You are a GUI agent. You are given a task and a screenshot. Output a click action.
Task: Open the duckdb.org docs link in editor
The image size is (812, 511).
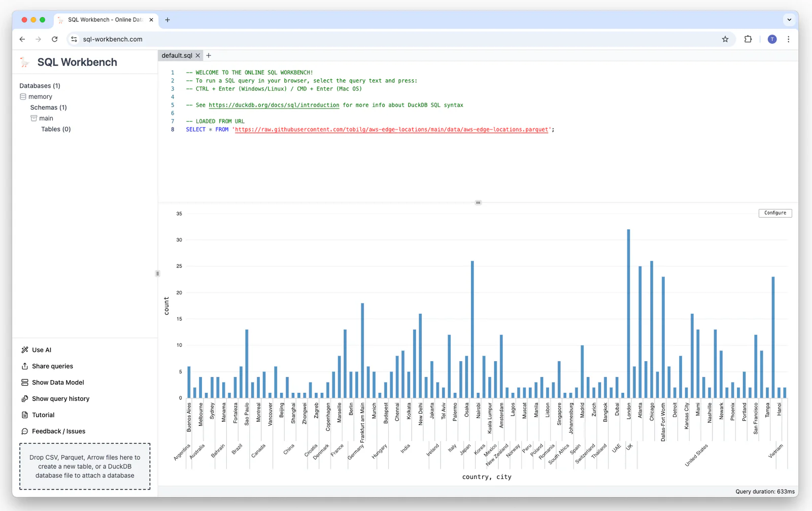[x=274, y=105]
